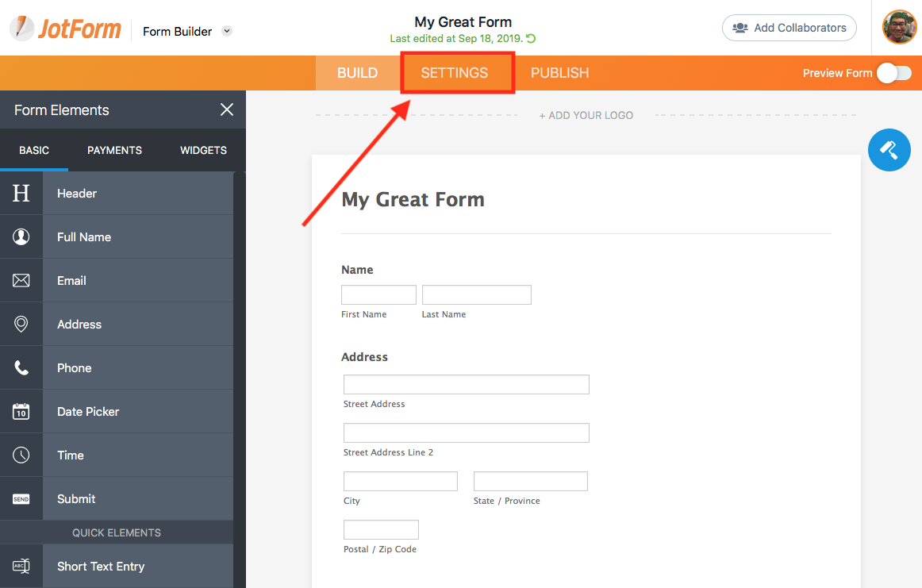Open the Form Designer paint roller icon
922x588 pixels.
[889, 150]
